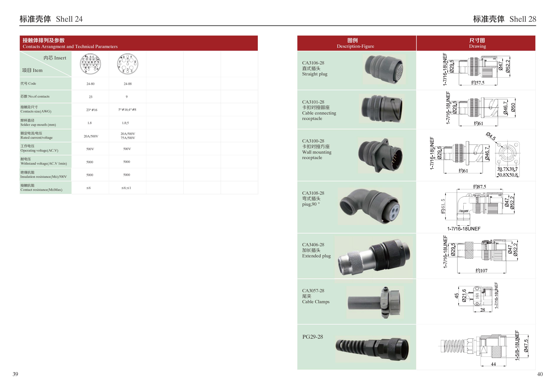This screenshot has height=392, width=555.
Task: Click the 'Operating voltage(AC.V)' row label
Action: click(x=39, y=150)
